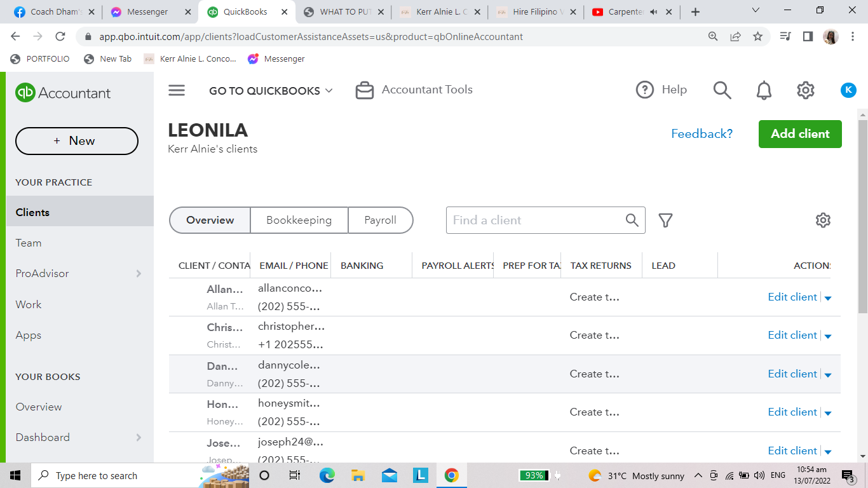
Task: Click the Chrome address bar URL
Action: (311, 37)
